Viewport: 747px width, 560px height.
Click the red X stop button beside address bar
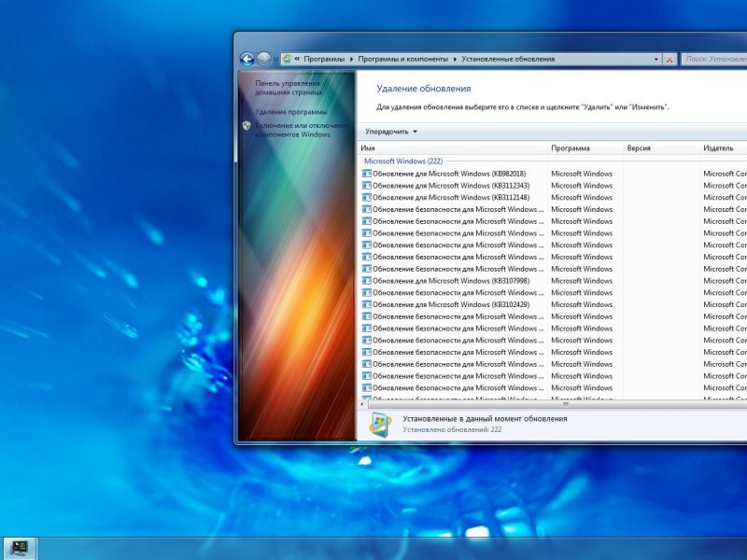pos(669,59)
